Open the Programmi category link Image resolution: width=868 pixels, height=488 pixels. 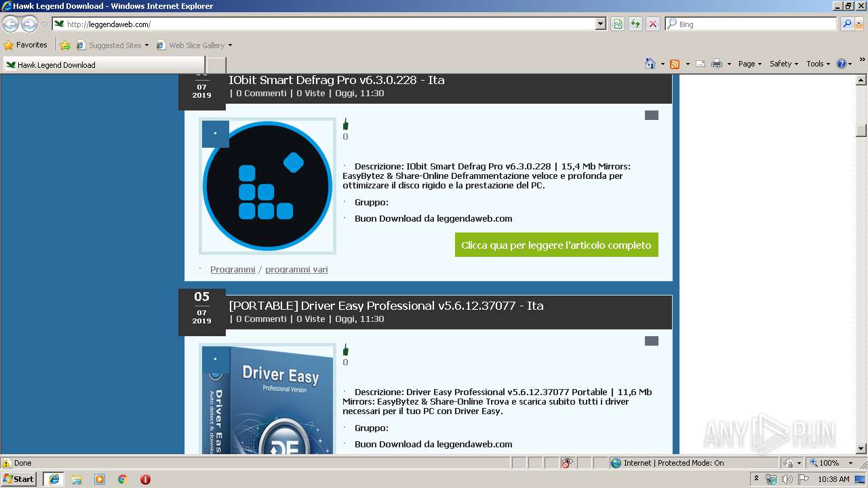[x=233, y=270]
